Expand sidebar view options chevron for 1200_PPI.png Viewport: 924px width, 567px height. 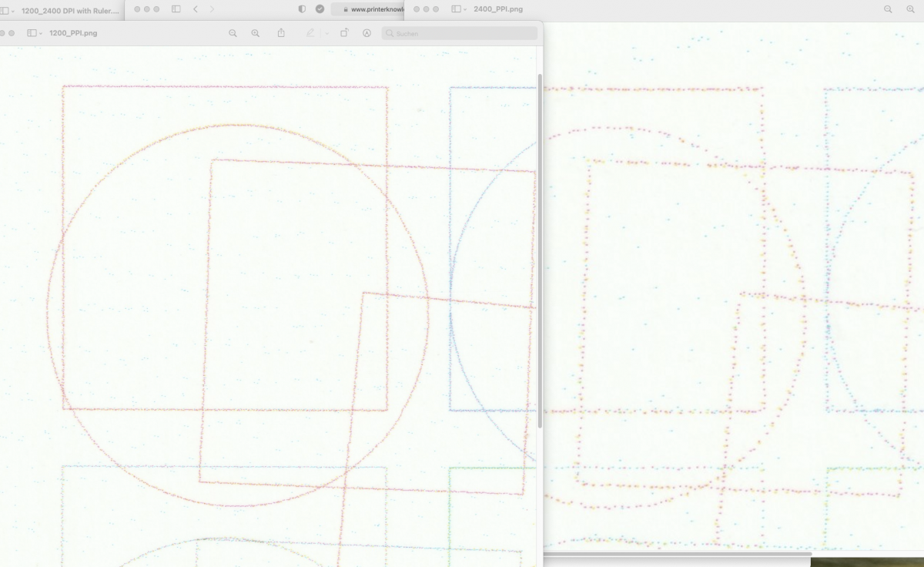[41, 34]
